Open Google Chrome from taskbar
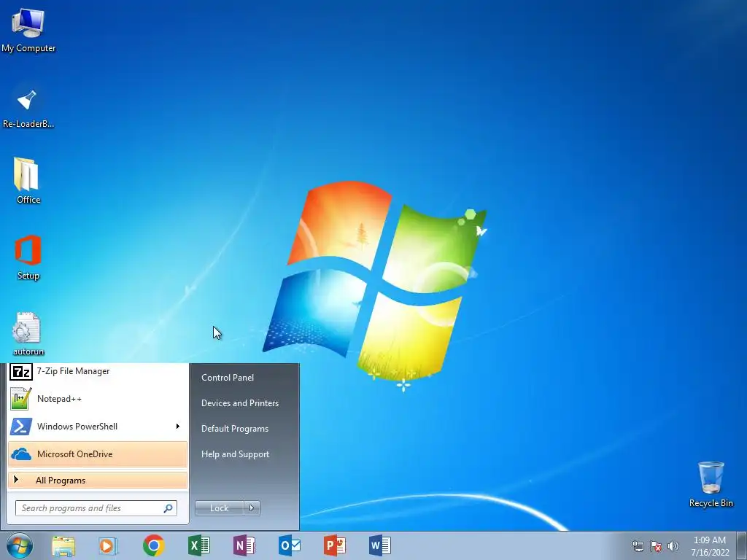This screenshot has width=747, height=560. (x=153, y=545)
